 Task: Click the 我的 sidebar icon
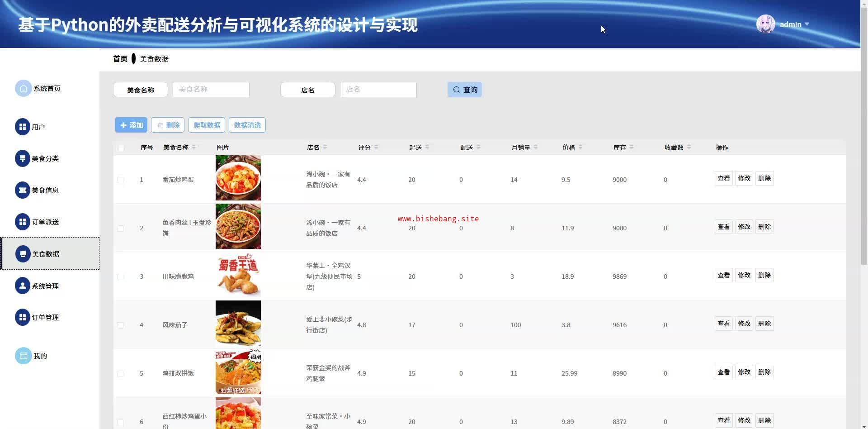[x=23, y=356]
